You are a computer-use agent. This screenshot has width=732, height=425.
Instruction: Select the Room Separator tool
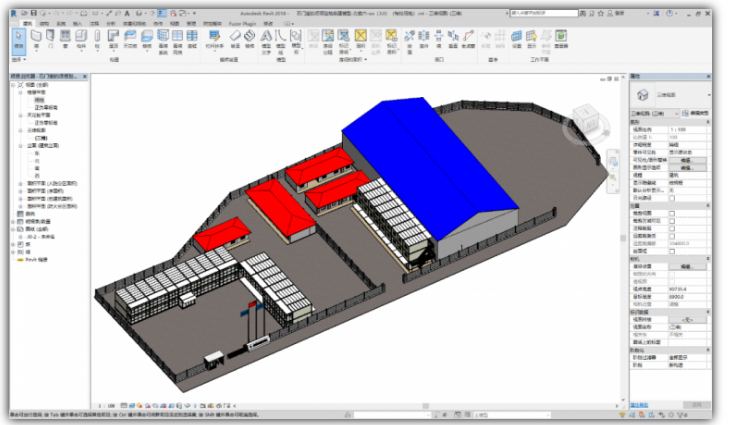coord(328,42)
